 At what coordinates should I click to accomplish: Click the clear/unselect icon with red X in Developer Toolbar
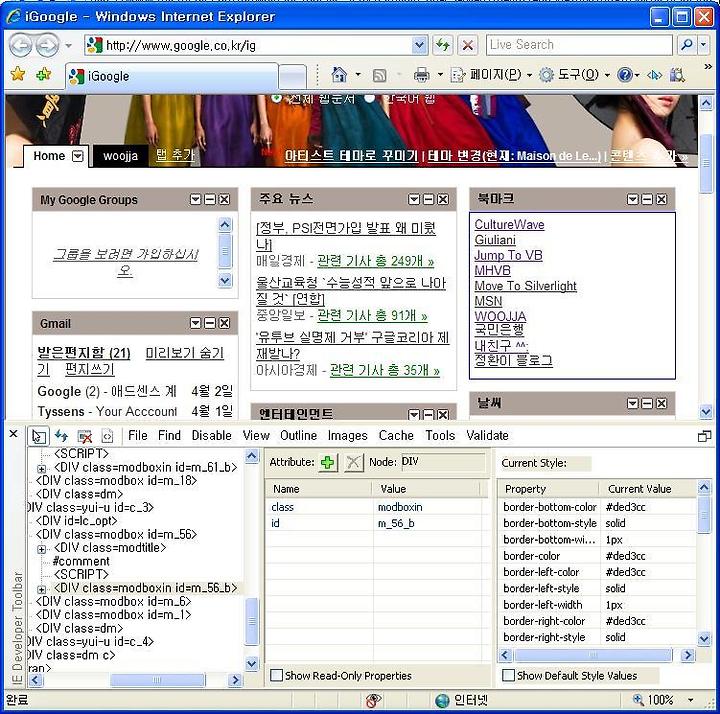84,436
